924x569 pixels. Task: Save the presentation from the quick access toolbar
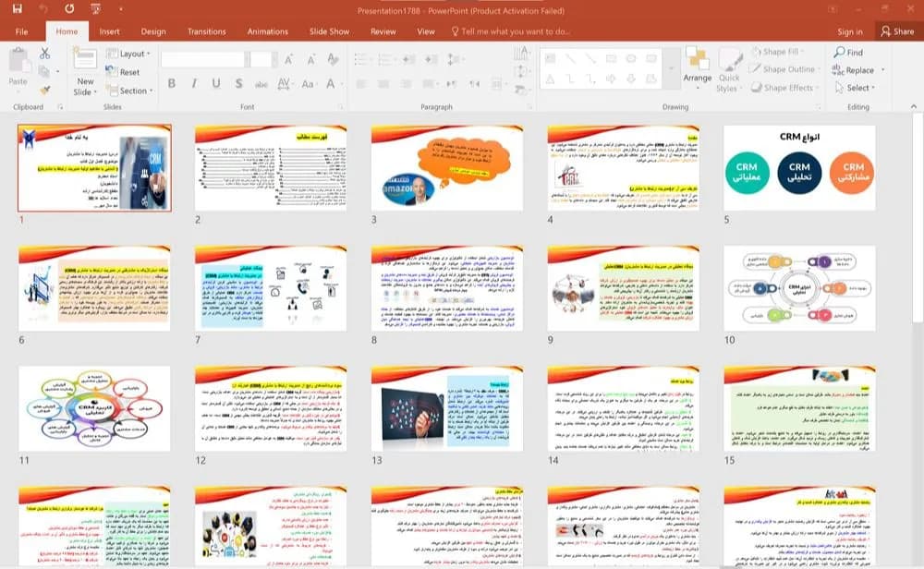[x=17, y=9]
